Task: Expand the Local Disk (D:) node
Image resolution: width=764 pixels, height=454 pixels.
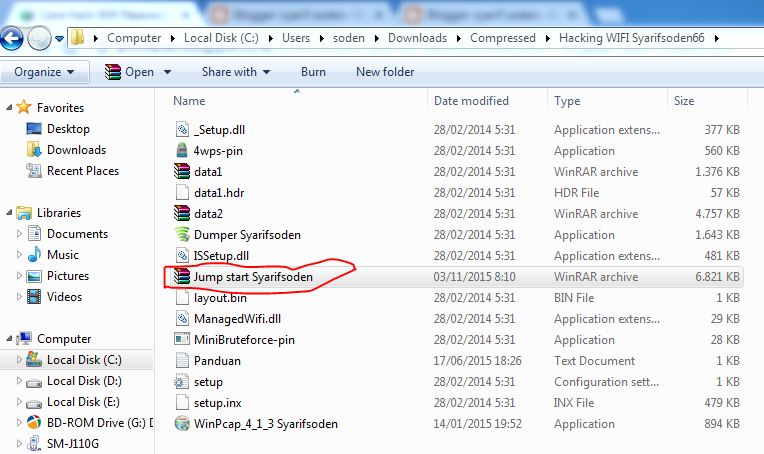Action: click(x=19, y=381)
